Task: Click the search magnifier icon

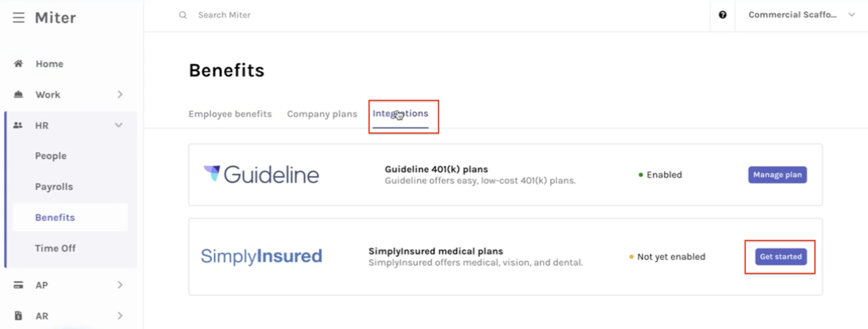Action: (182, 15)
